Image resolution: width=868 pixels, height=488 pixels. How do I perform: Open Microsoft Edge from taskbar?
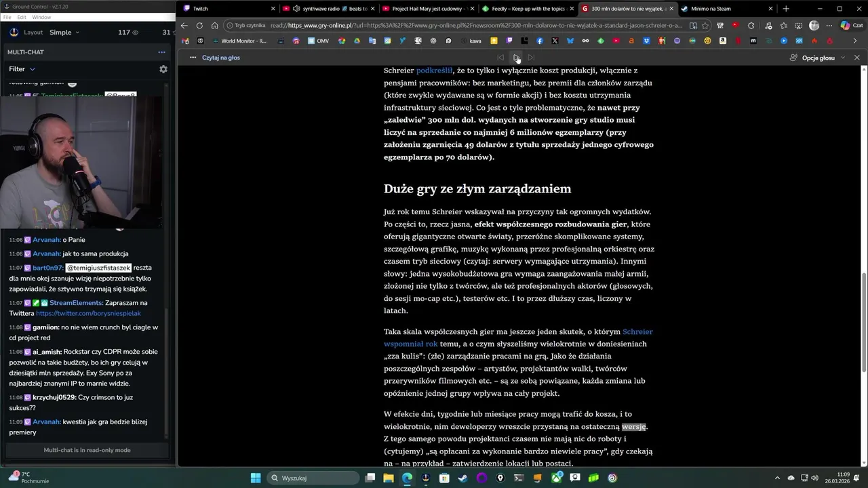coord(407,478)
